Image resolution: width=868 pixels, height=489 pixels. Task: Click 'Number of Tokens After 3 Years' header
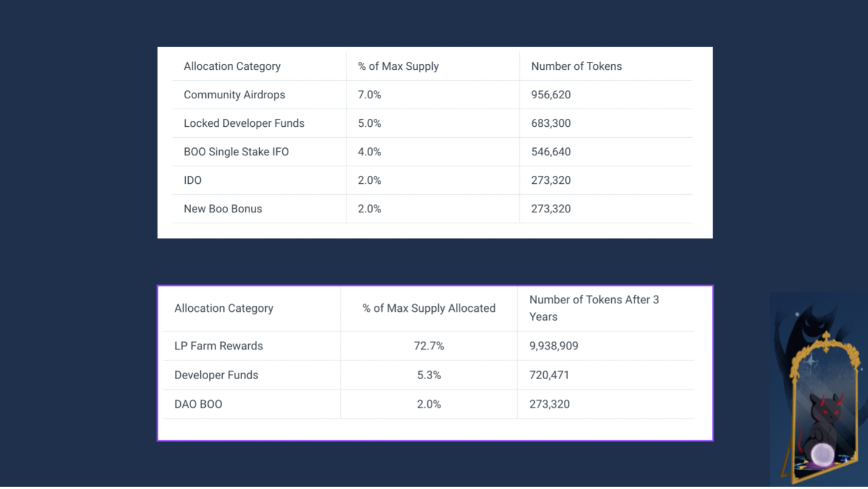(594, 308)
